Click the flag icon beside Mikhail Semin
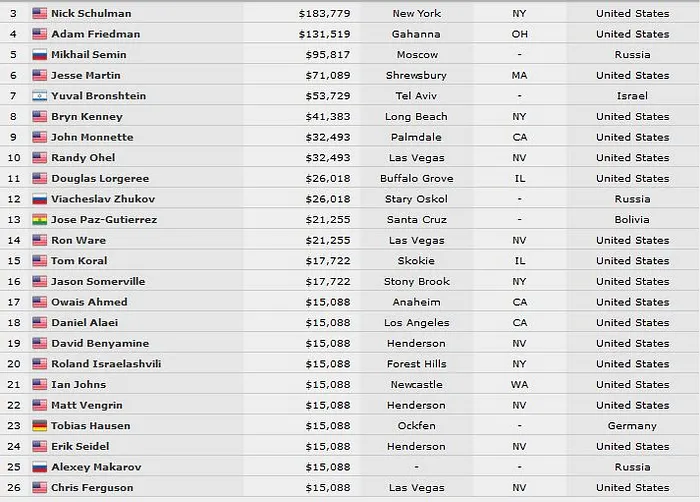The image size is (700, 502). point(40,55)
